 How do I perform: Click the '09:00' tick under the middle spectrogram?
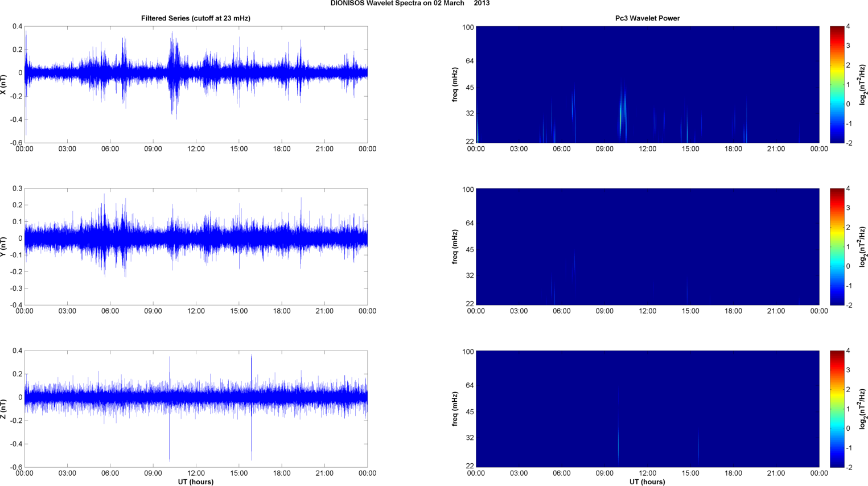click(x=604, y=311)
